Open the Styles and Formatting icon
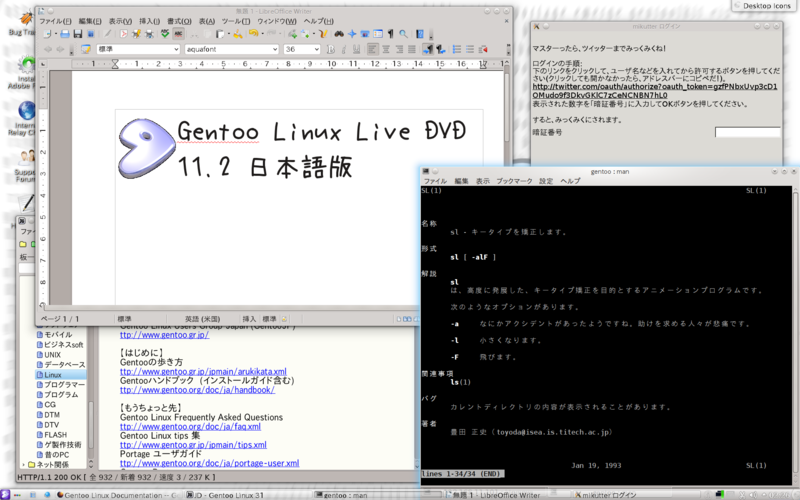800x500 pixels. pyautogui.click(x=85, y=49)
